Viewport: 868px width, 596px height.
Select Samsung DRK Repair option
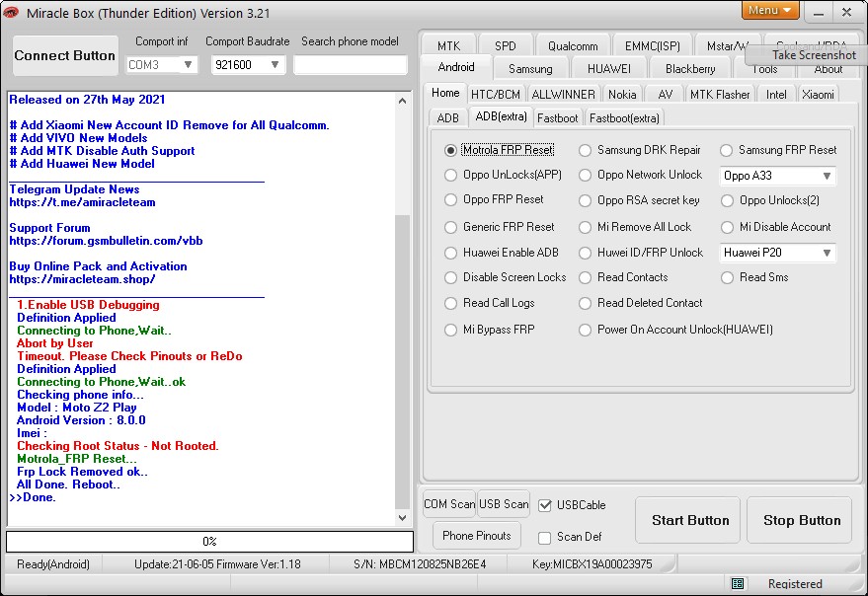coord(586,150)
